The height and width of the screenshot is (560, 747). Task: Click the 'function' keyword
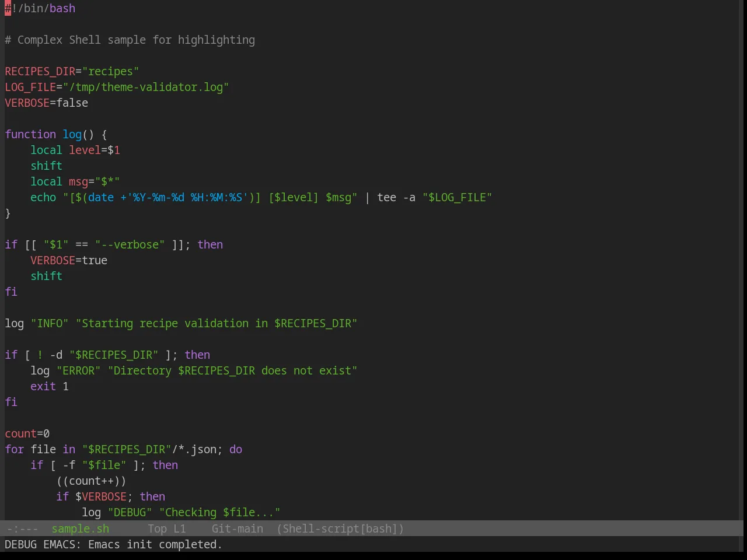tap(30, 134)
